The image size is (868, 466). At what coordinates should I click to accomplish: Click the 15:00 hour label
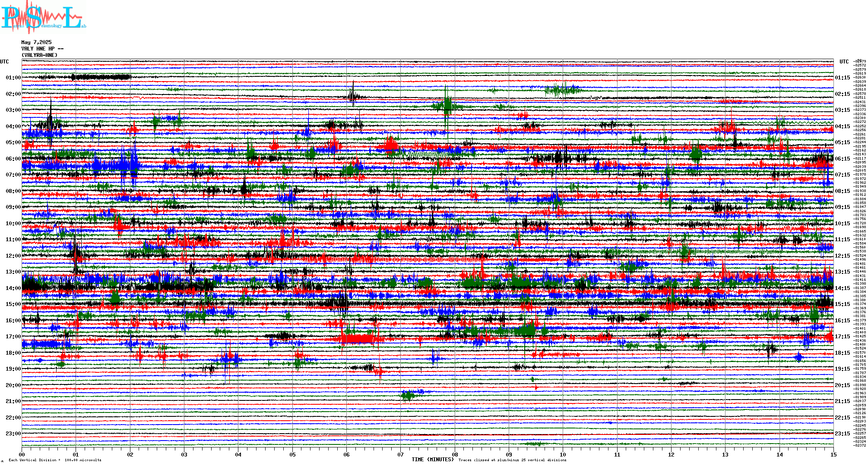coord(13,304)
